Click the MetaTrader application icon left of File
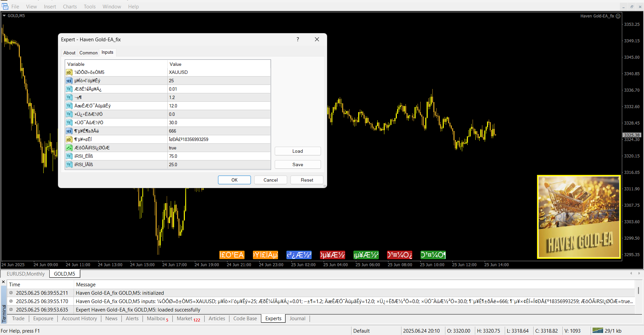This screenshot has height=335, width=644. pyautogui.click(x=5, y=6)
